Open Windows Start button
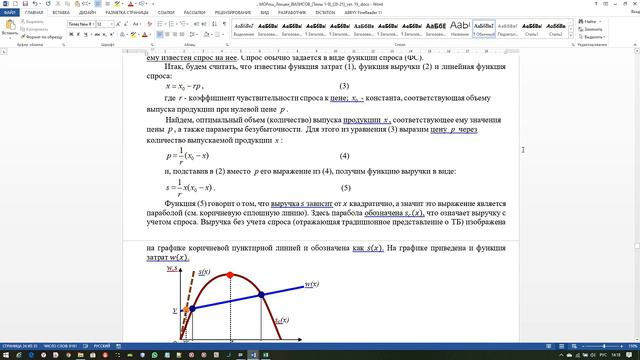Screen dimensions: 640x360 pos(6,355)
